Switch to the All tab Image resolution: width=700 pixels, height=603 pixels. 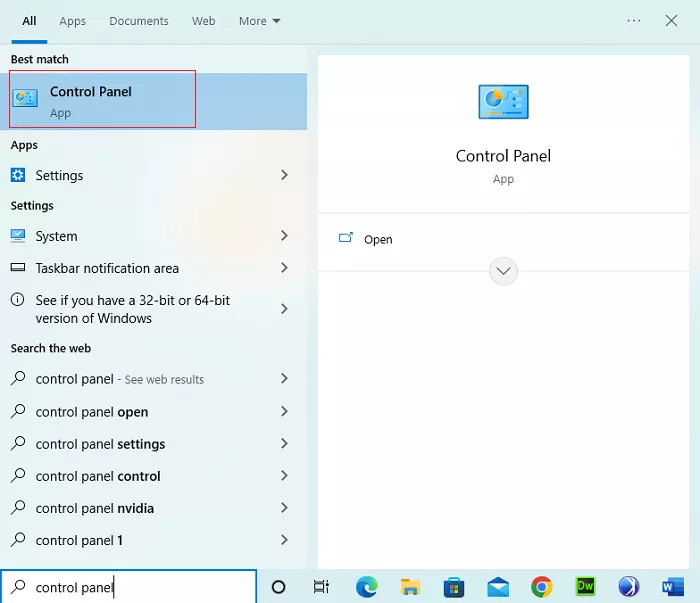(29, 21)
